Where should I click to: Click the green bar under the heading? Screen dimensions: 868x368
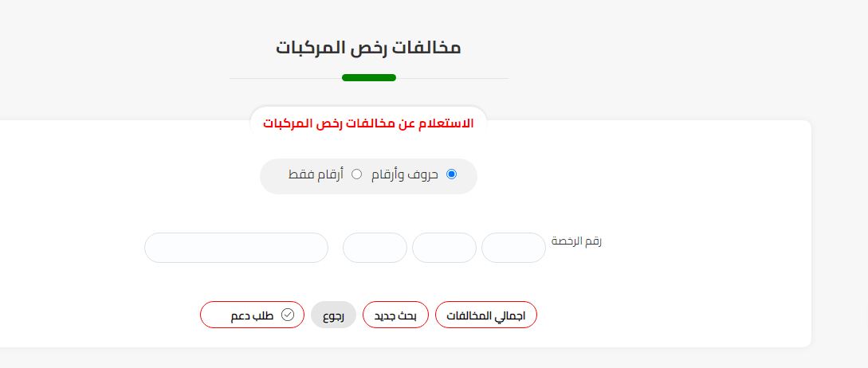pyautogui.click(x=369, y=77)
